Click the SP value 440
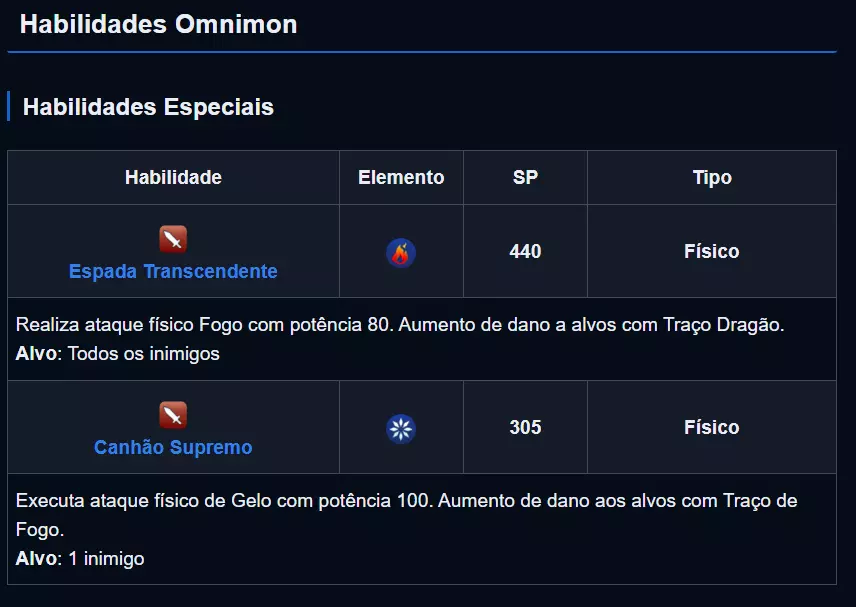 coord(525,252)
